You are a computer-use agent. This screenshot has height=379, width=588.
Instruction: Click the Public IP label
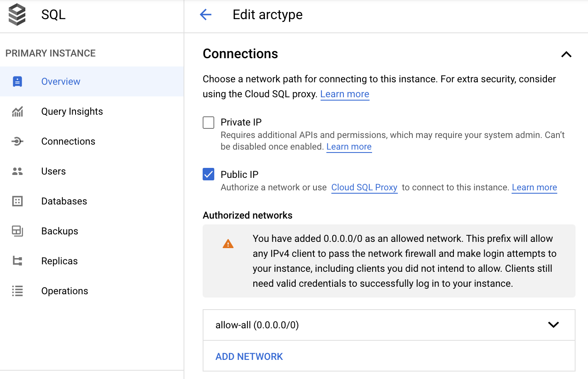pos(240,175)
